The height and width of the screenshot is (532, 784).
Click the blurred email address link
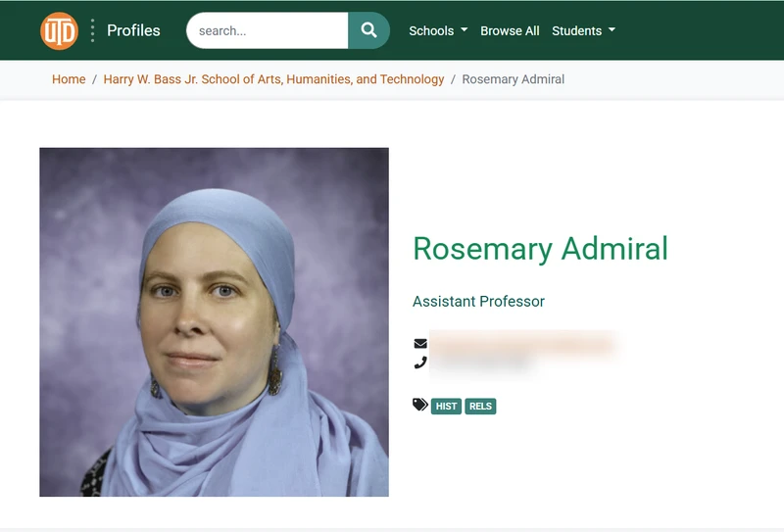(x=522, y=344)
